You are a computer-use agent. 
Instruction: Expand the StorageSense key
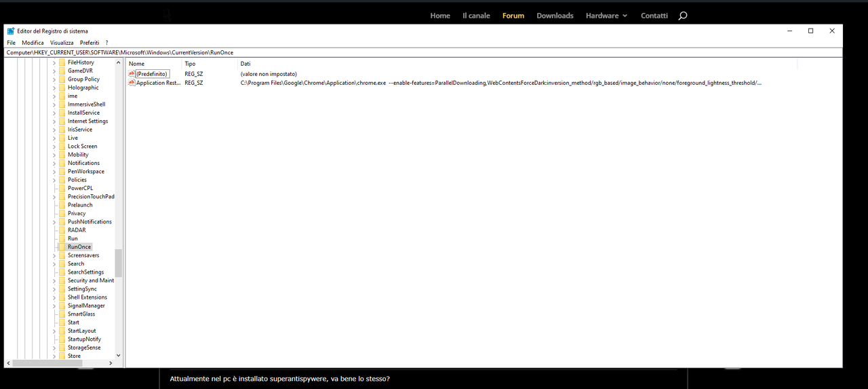click(x=54, y=347)
